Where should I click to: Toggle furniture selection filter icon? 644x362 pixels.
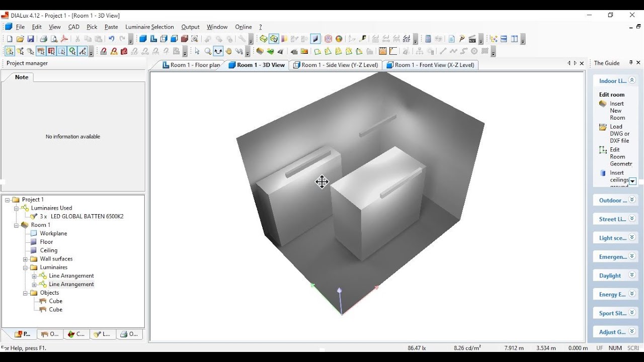click(41, 51)
